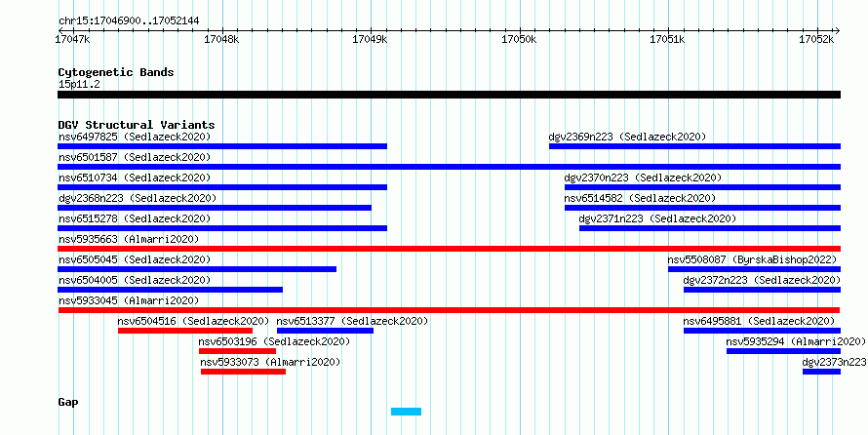868x435 pixels.
Task: Click the nsv6497825 (Sedlazeck2020) variant label
Action: pyautogui.click(x=135, y=137)
